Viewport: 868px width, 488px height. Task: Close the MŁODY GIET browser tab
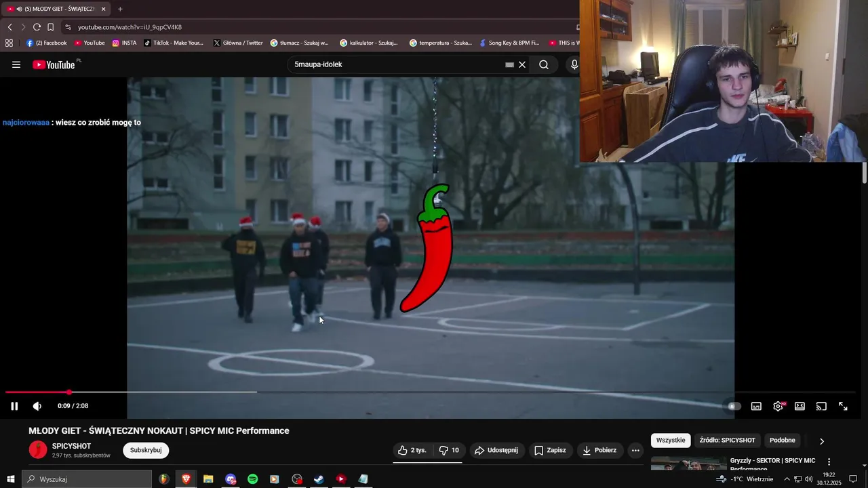(x=103, y=9)
